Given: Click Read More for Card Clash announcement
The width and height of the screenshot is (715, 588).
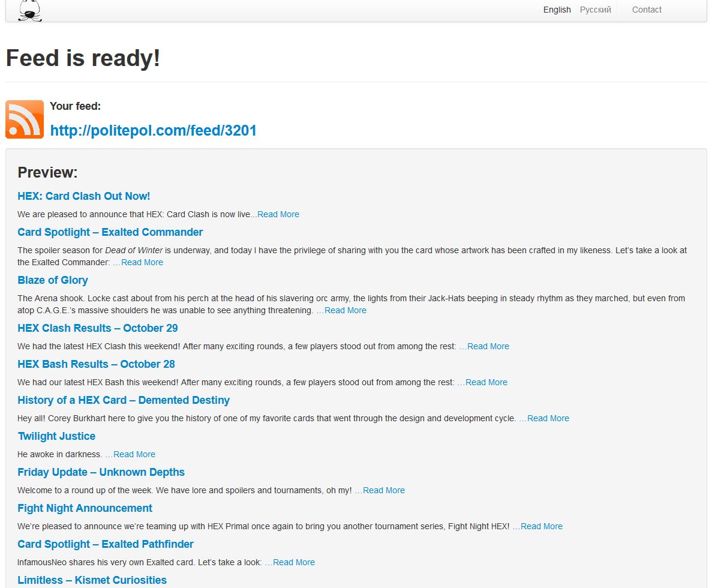Looking at the screenshot, I should point(278,214).
